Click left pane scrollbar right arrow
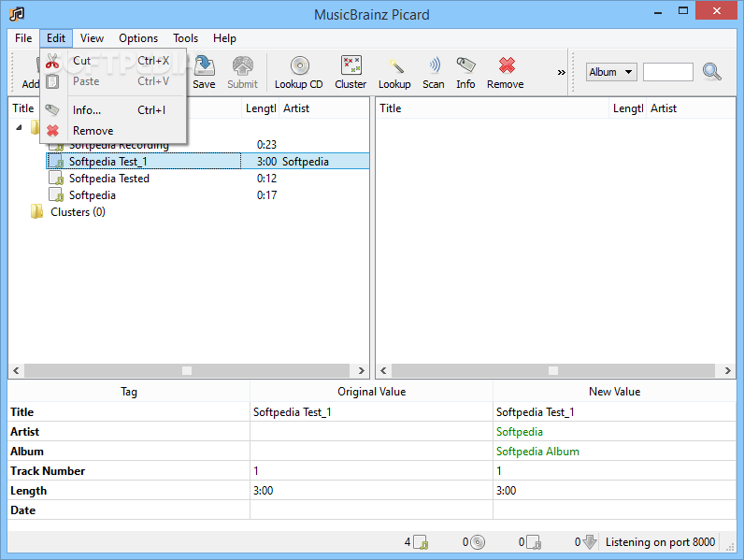The image size is (744, 560). click(361, 370)
